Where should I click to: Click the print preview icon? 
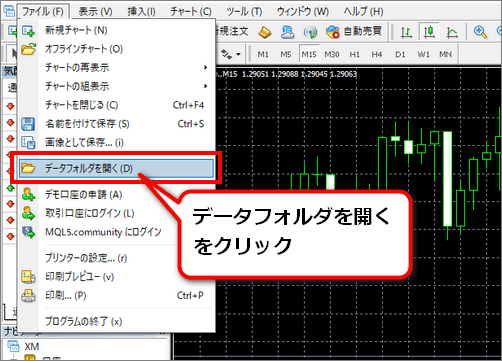point(28,277)
